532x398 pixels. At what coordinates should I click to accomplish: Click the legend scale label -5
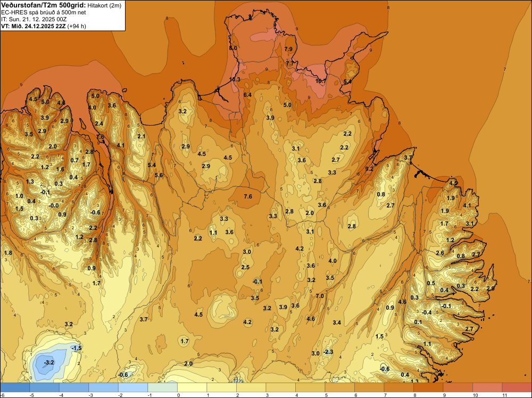[32, 395]
